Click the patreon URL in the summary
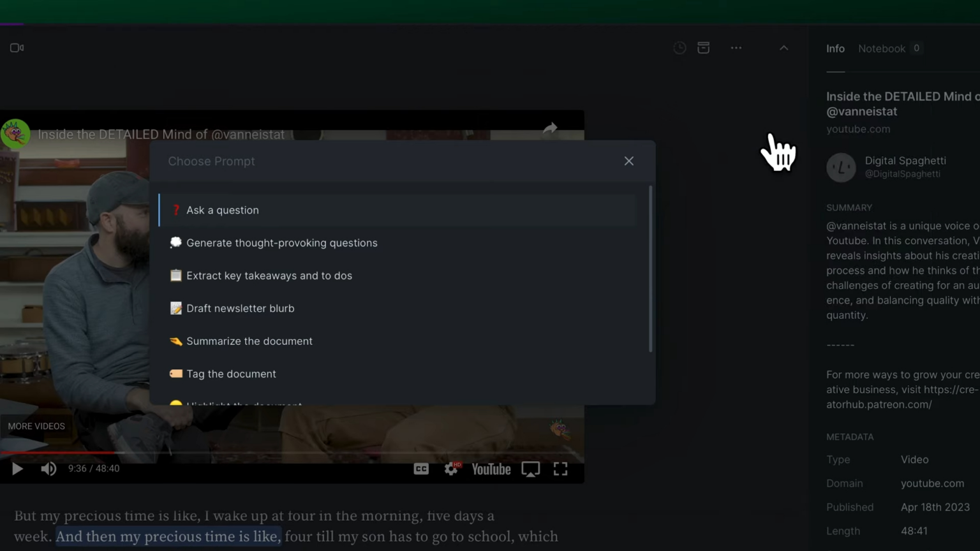The height and width of the screenshot is (551, 980). pyautogui.click(x=902, y=397)
